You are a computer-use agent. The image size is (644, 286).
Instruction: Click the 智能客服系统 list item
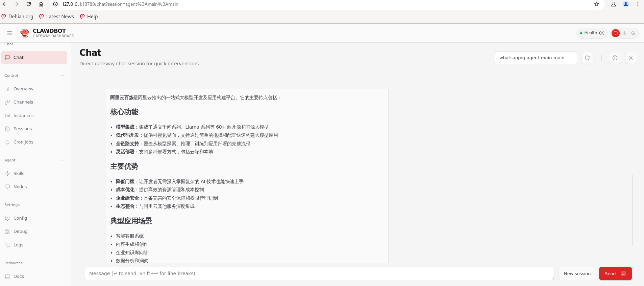point(130,236)
